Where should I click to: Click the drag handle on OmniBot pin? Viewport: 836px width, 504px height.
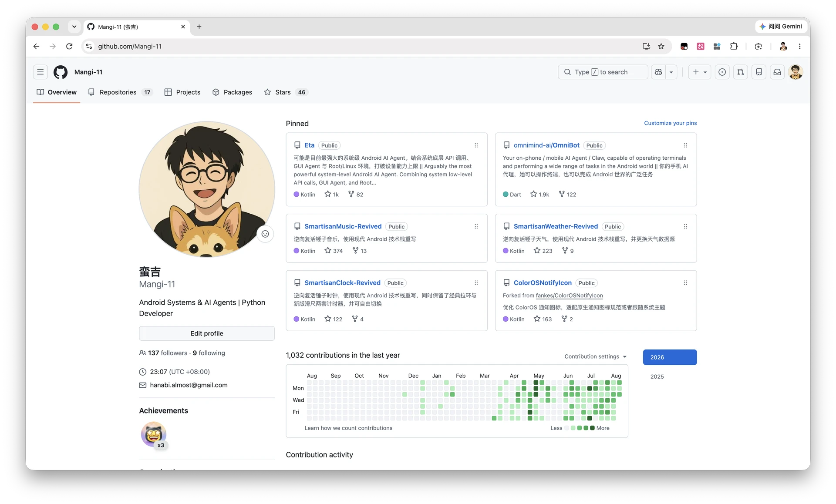[x=685, y=145]
